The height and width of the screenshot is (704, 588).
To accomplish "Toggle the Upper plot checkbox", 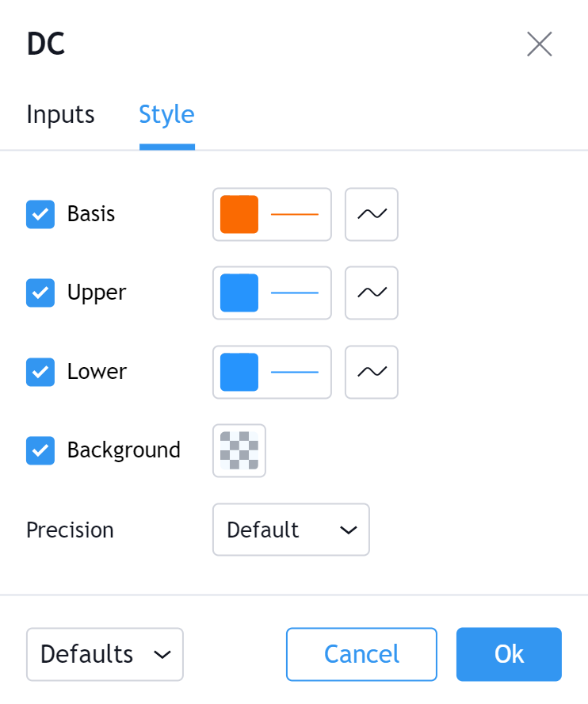I will (x=40, y=293).
